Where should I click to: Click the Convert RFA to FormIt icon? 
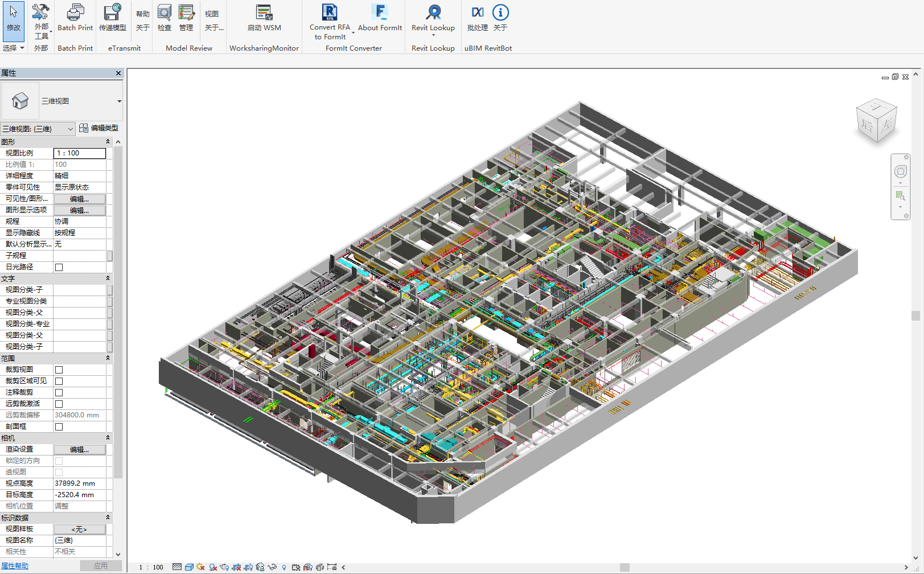click(x=330, y=17)
